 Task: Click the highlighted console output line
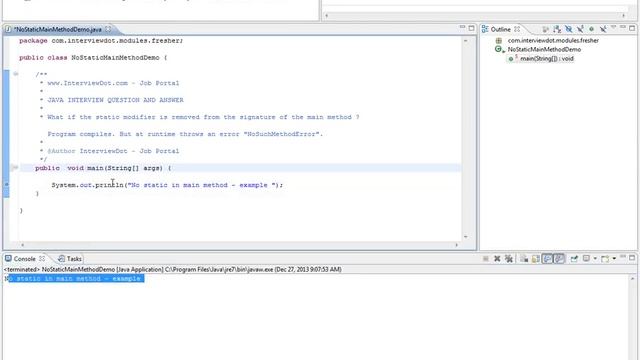point(74,278)
